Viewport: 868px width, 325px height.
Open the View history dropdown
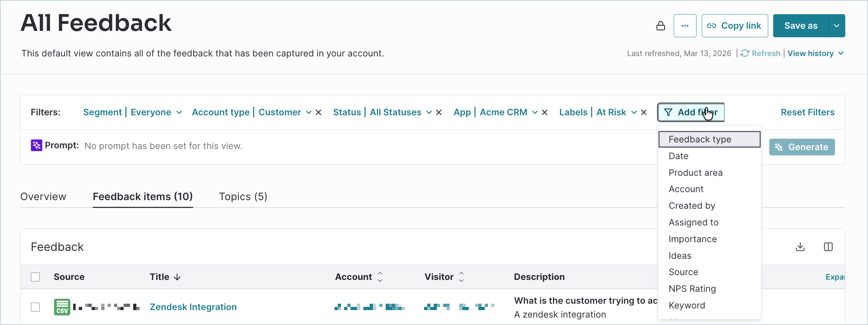[x=815, y=53]
